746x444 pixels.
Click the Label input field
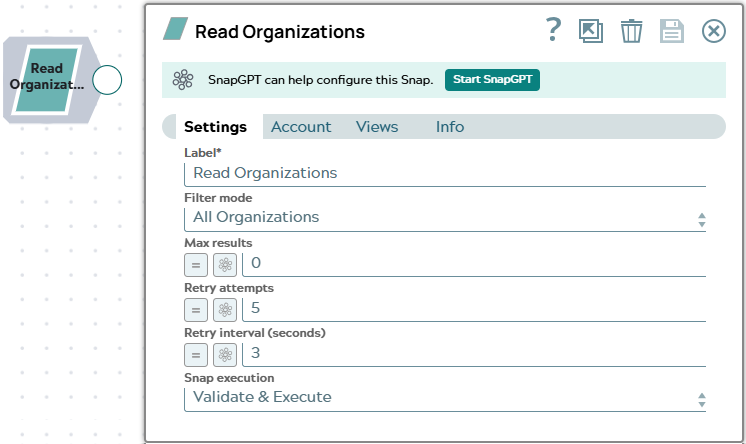[x=445, y=174]
